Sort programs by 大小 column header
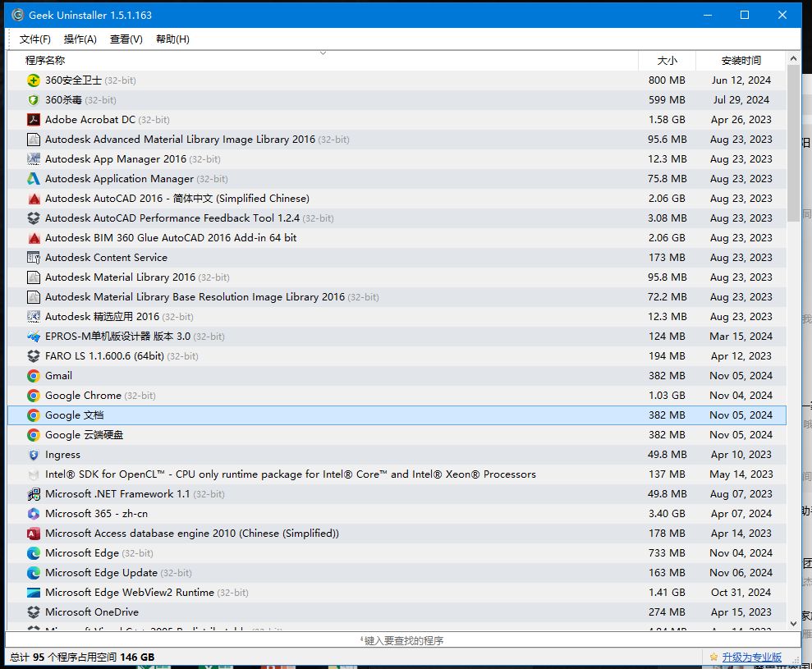 [x=667, y=61]
